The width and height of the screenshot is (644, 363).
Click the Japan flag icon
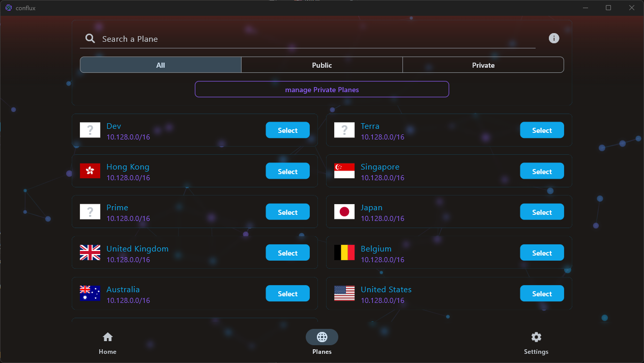point(344,212)
